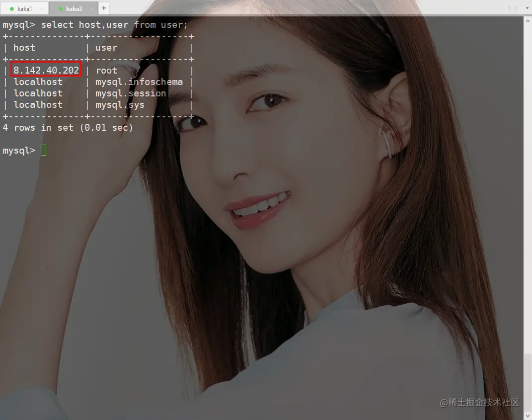The height and width of the screenshot is (420, 532).
Task: Place cursor at the empty mysql> prompt
Action: [43, 150]
